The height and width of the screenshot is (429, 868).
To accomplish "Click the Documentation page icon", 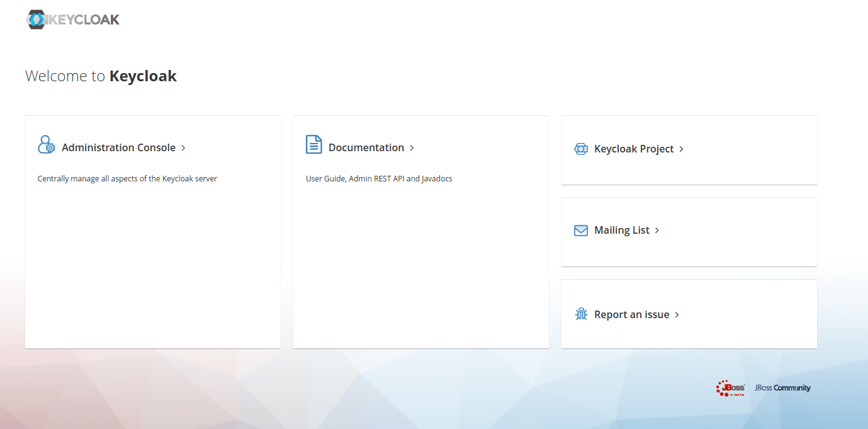I will 313,144.
